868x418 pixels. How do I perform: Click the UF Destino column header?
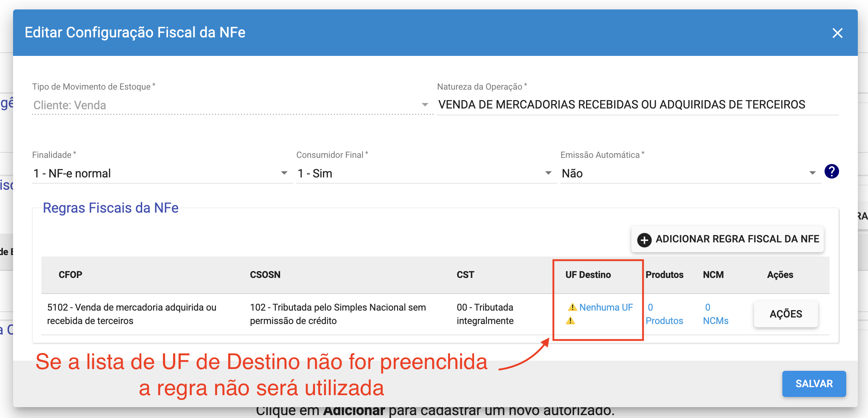tap(588, 275)
